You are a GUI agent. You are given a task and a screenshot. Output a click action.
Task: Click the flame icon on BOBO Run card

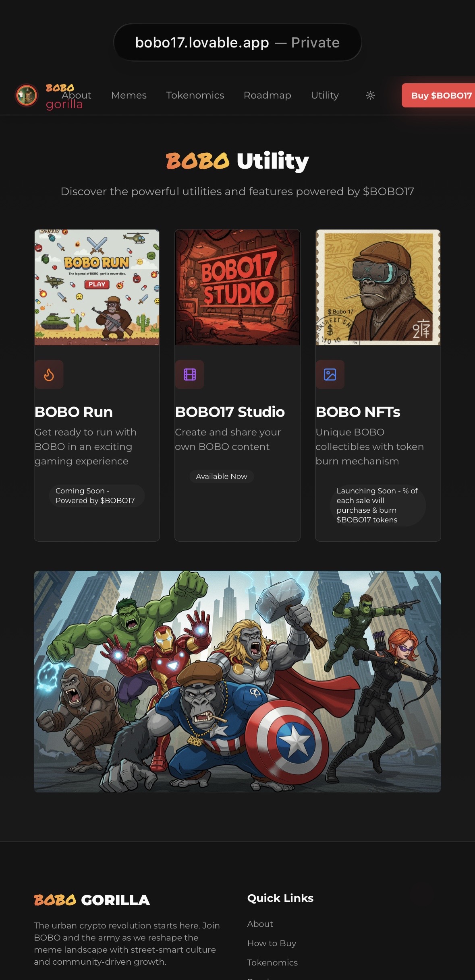49,375
